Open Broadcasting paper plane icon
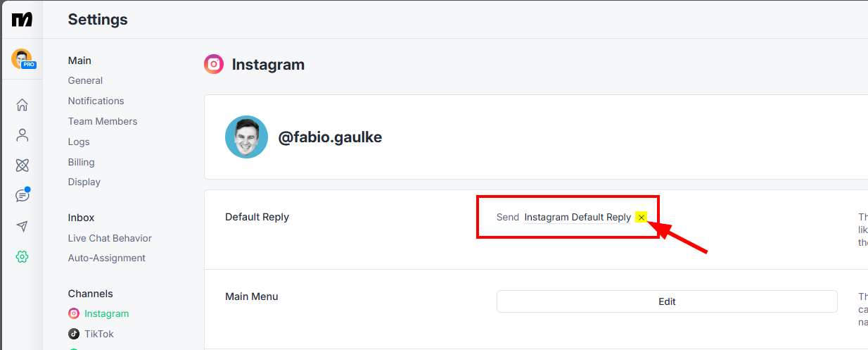 coord(23,226)
